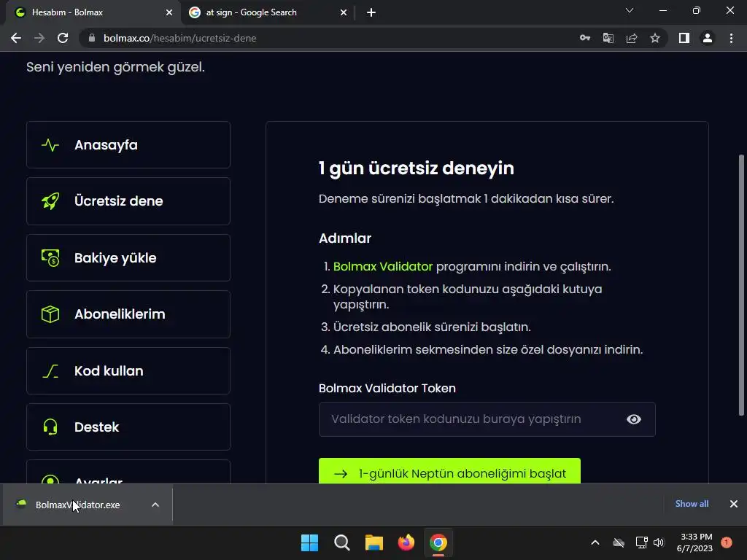
Task: Click the headset icon beside Destek
Action: [x=50, y=427]
